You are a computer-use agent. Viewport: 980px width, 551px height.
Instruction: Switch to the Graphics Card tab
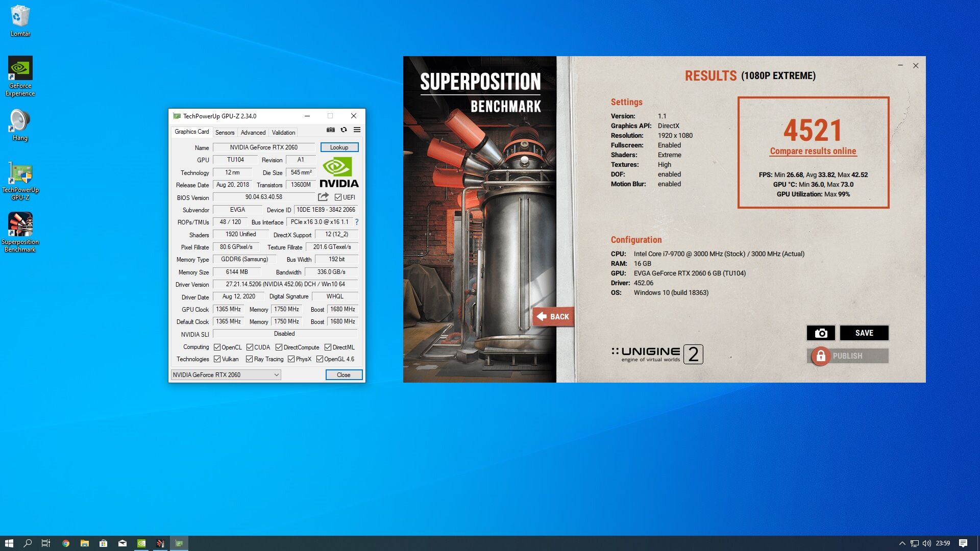click(x=191, y=132)
